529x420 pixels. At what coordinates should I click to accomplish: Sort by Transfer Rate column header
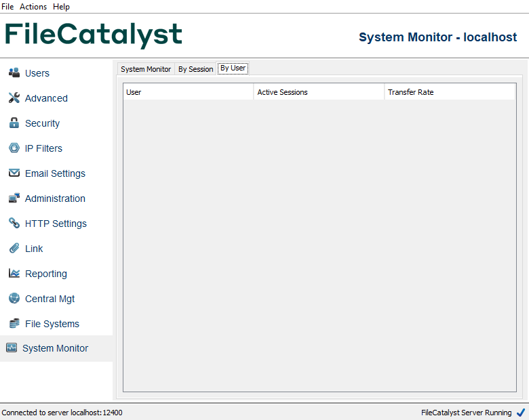click(450, 92)
